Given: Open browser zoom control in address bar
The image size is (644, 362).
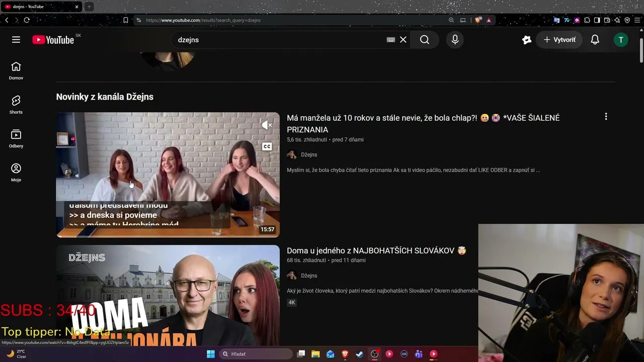Looking at the screenshot, I should [451, 20].
